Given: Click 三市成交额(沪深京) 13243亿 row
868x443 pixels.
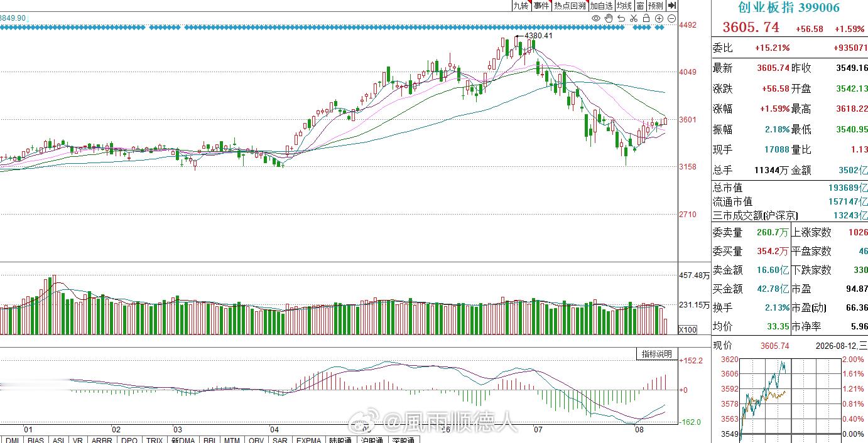Looking at the screenshot, I should tap(790, 215).
